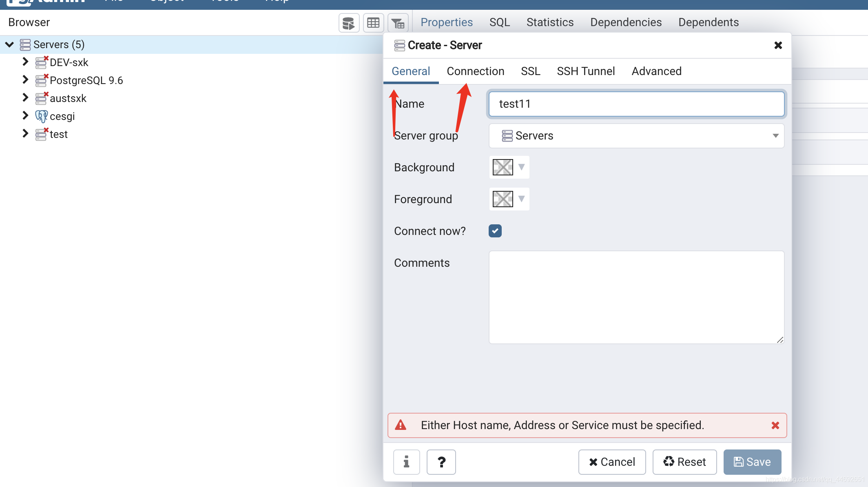Viewport: 868px width, 487px height.
Task: Click the View Data table icon
Action: (x=373, y=23)
